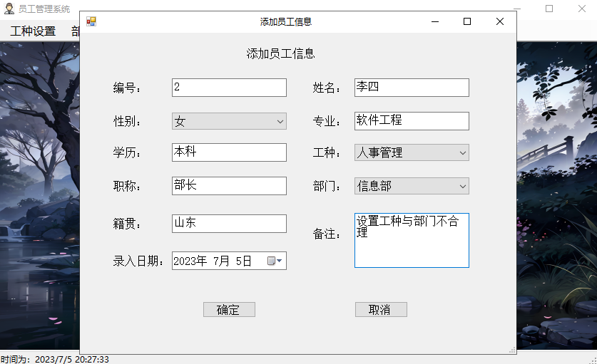Click the 姓名 name field containing 李四
Image resolution: width=597 pixels, height=364 pixels.
pyautogui.click(x=412, y=88)
